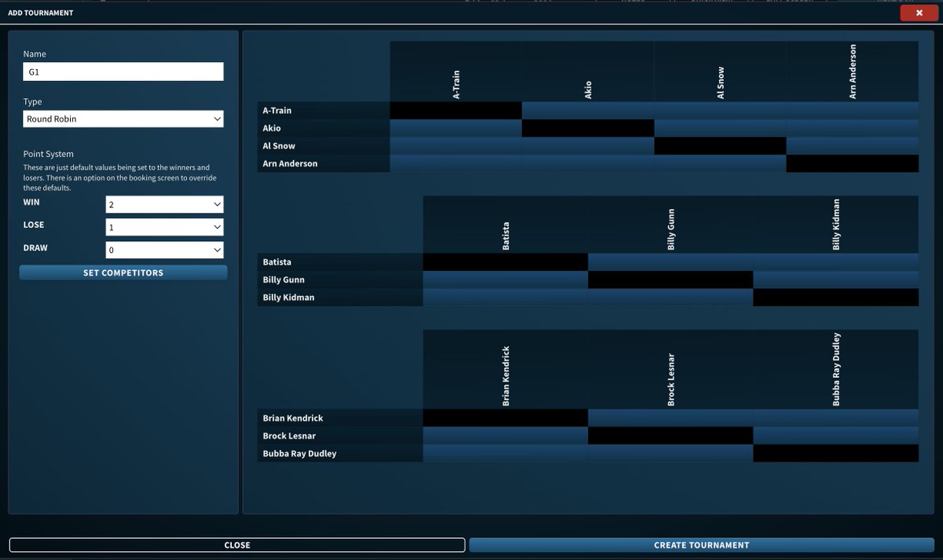The height and width of the screenshot is (560, 943).
Task: Click the Billy Kidman row, Batista column cell
Action: pos(505,298)
